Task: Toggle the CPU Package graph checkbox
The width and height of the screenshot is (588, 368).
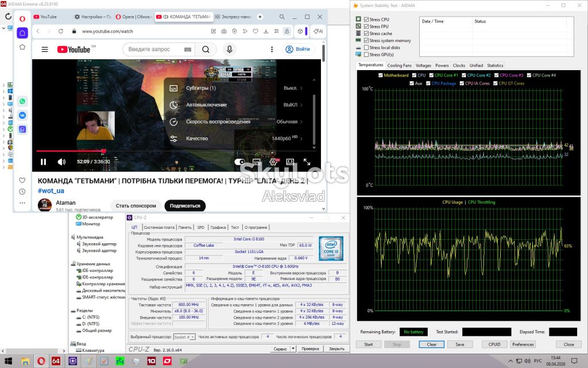Action: coord(428,83)
